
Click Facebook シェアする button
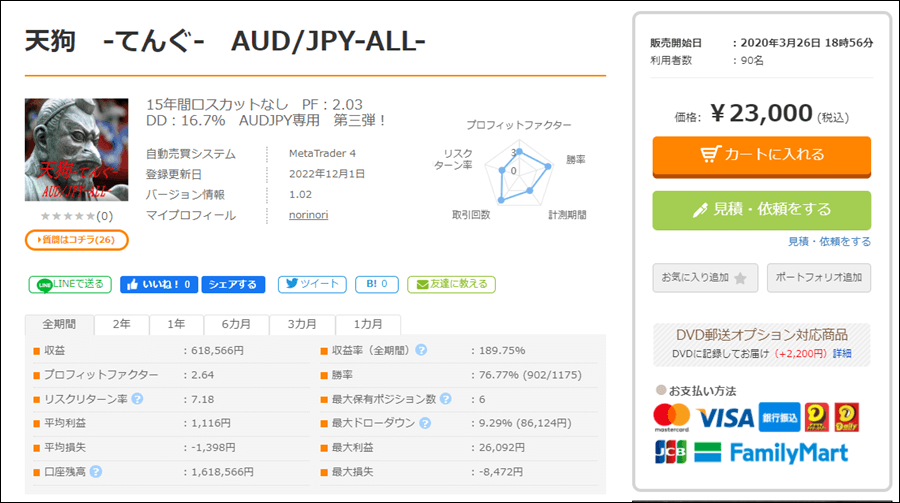click(233, 284)
